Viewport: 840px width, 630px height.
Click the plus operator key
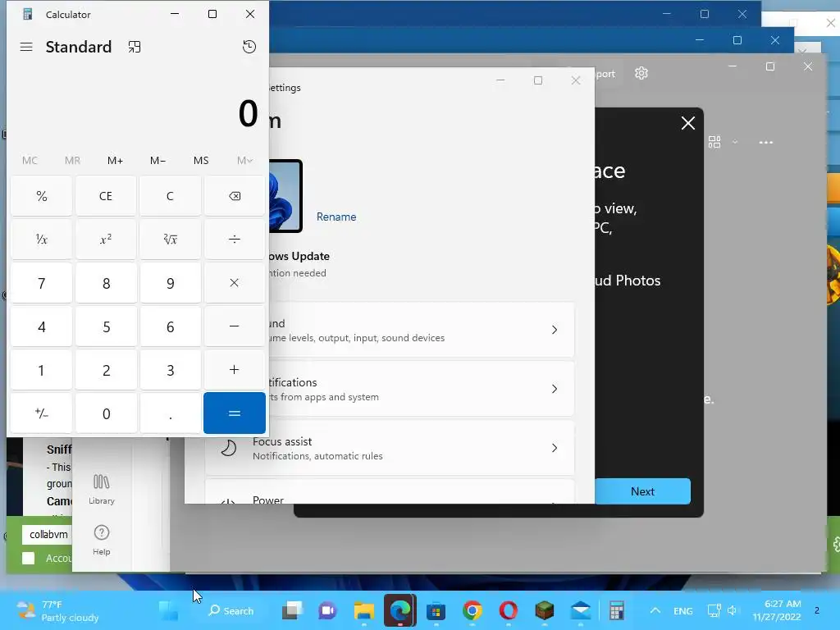tap(235, 370)
